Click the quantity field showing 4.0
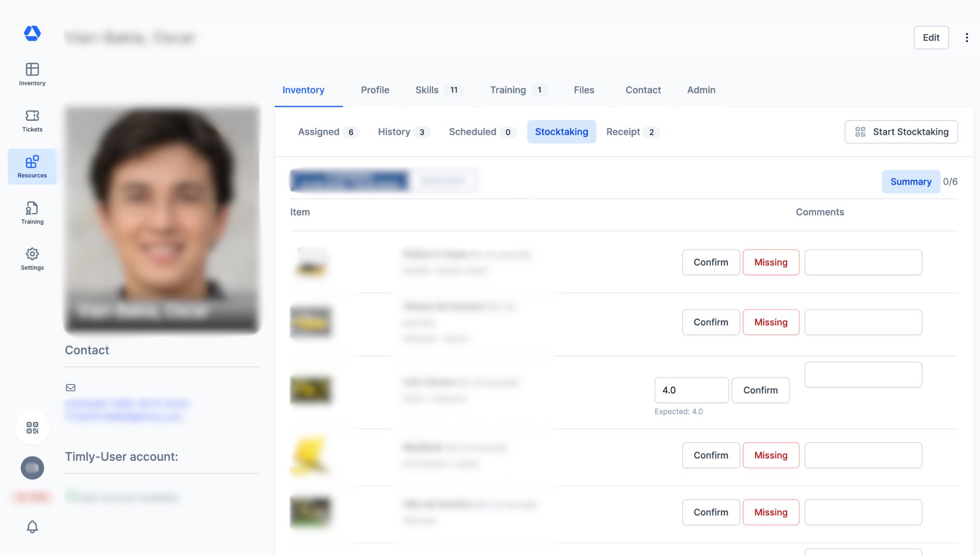980x555 pixels. pyautogui.click(x=691, y=390)
